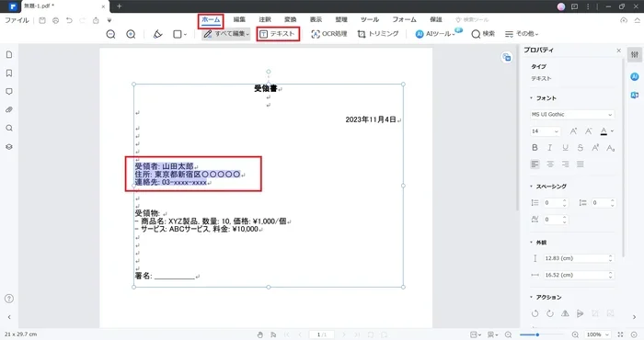Select the highlighter marker tool
This screenshot has width=644, height=340.
click(157, 34)
